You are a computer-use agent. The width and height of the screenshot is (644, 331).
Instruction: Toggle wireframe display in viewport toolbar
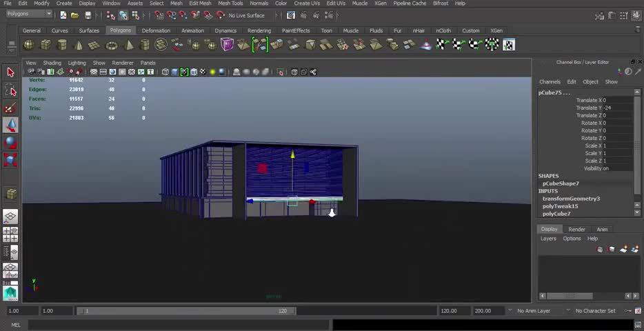pyautogui.click(x=165, y=72)
